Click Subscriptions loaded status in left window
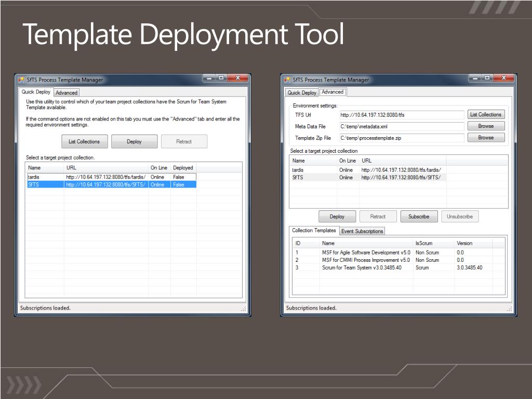Viewport: 532px width, 399px height. [x=46, y=308]
